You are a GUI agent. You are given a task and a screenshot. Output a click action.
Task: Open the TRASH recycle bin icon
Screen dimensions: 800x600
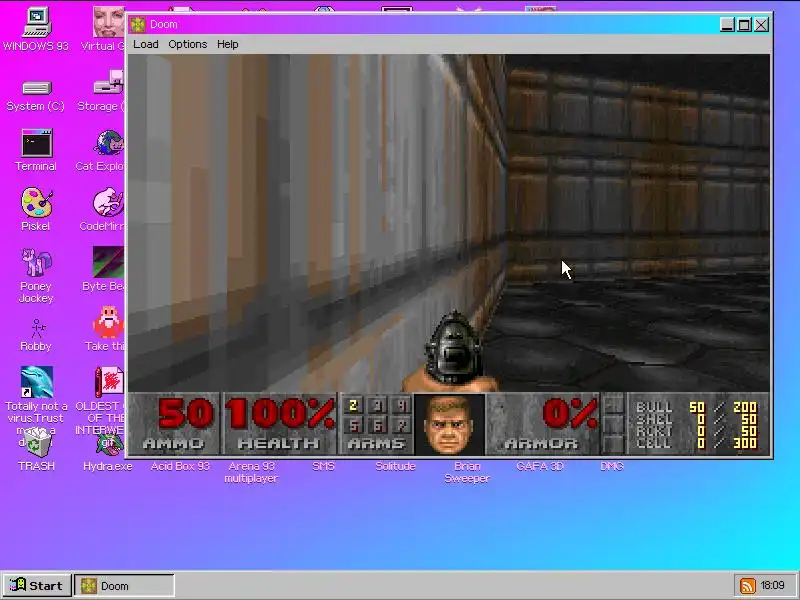pyautogui.click(x=36, y=443)
